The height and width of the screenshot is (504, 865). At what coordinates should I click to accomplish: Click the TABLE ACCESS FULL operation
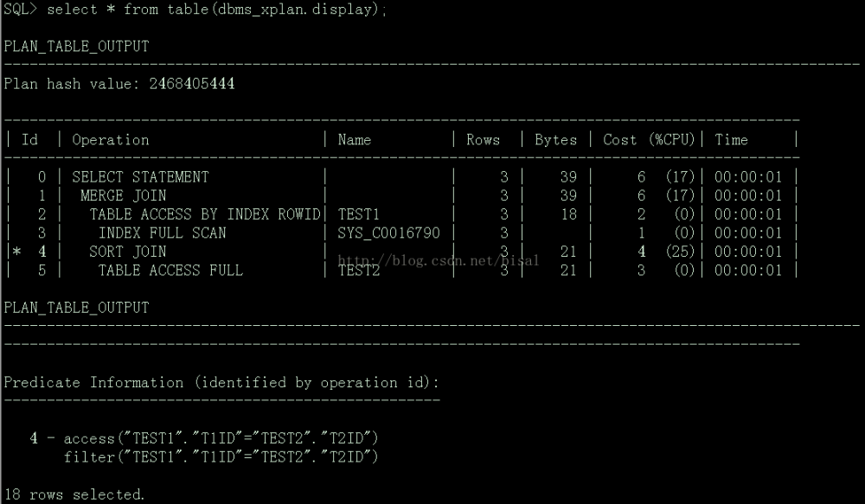[x=170, y=270]
